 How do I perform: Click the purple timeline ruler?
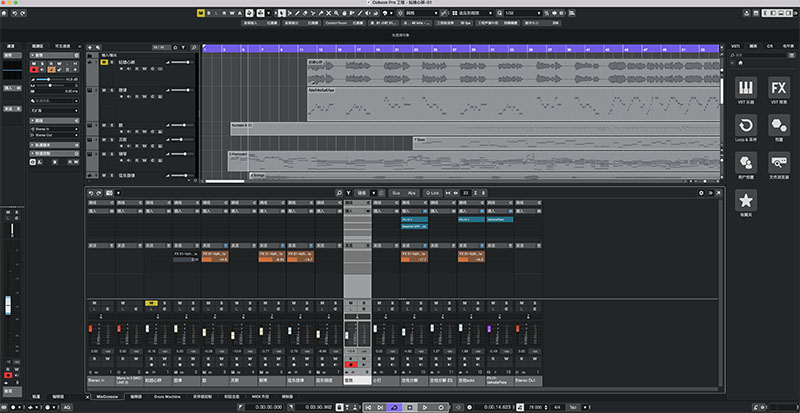click(x=461, y=49)
